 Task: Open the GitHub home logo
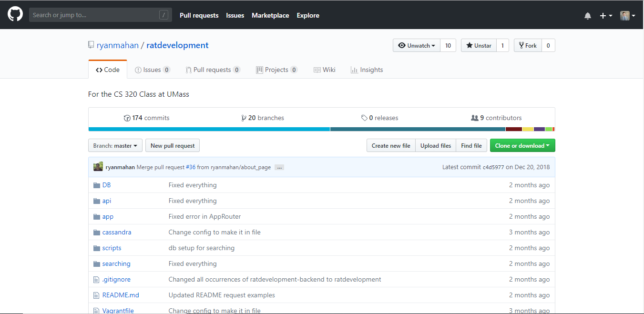pyautogui.click(x=15, y=15)
